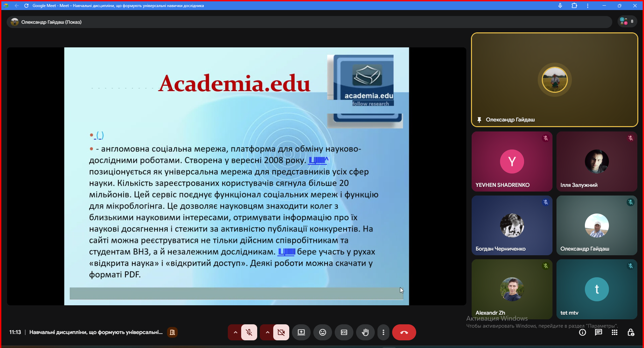Click the organization badge next to meeting title
644x348 pixels.
click(x=172, y=332)
